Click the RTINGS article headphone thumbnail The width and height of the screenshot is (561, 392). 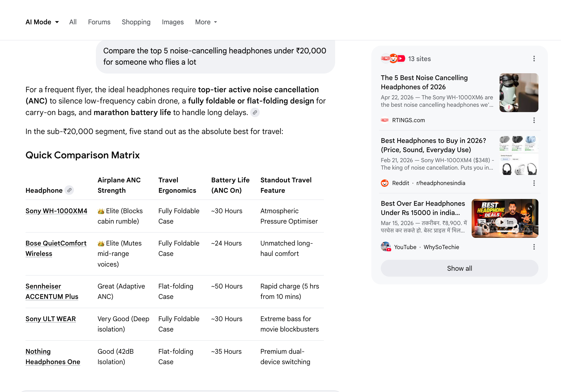[x=519, y=93]
